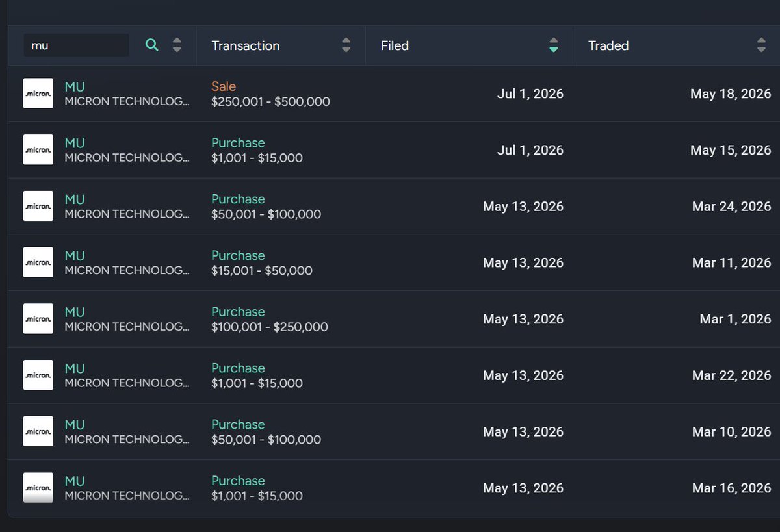Open MU ticker traded Mar 24, 2026
This screenshot has height=532, width=780.
[x=75, y=199]
